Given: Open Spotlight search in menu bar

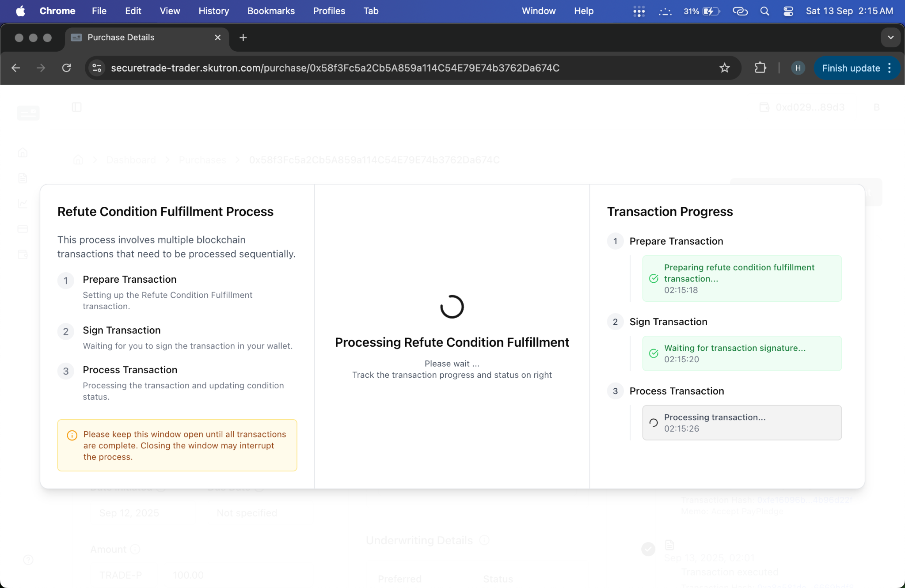Looking at the screenshot, I should pyautogui.click(x=764, y=11).
